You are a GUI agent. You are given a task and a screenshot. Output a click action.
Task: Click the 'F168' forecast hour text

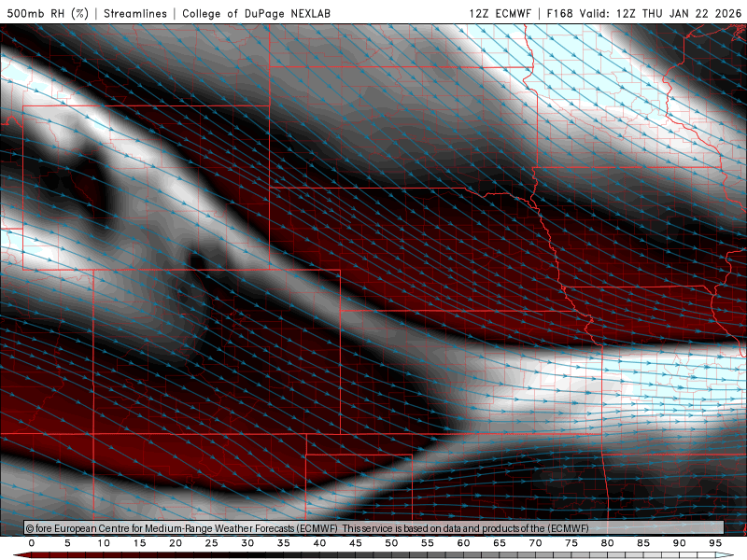pyautogui.click(x=559, y=13)
